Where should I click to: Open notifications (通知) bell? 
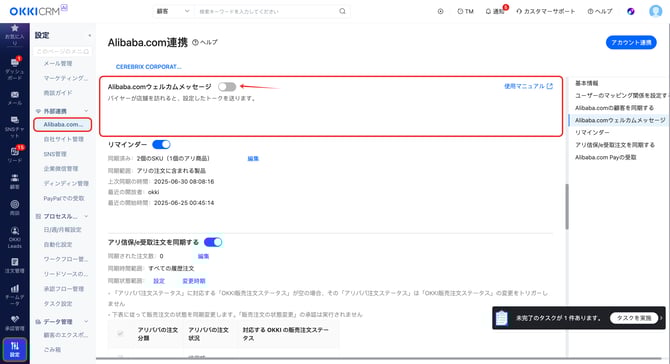(496, 11)
